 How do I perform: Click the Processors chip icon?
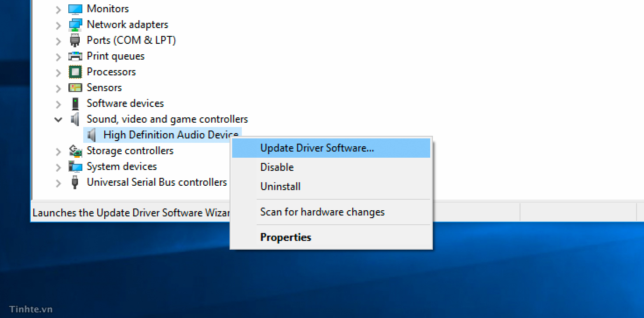[x=74, y=71]
